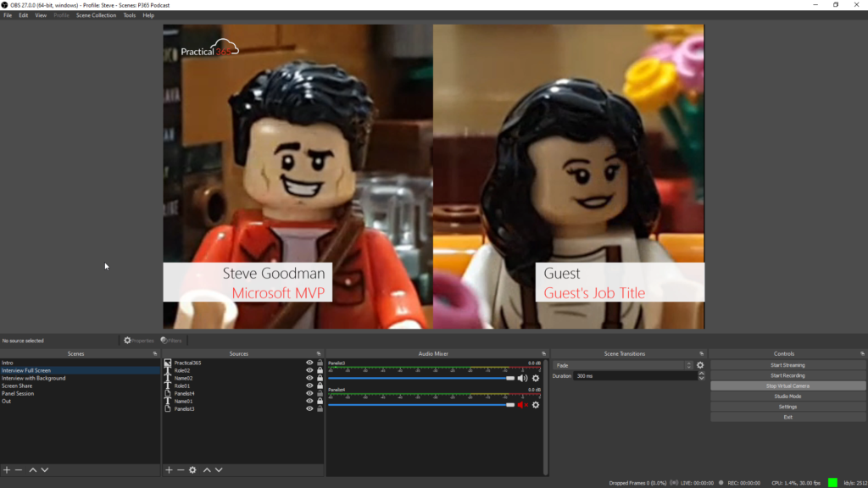The width and height of the screenshot is (868, 488).
Task: Undock the Scenes panel
Action: tap(155, 353)
